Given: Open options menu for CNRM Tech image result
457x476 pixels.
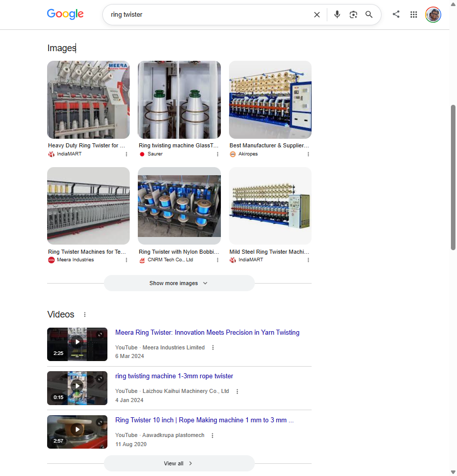Looking at the screenshot, I should click(217, 260).
